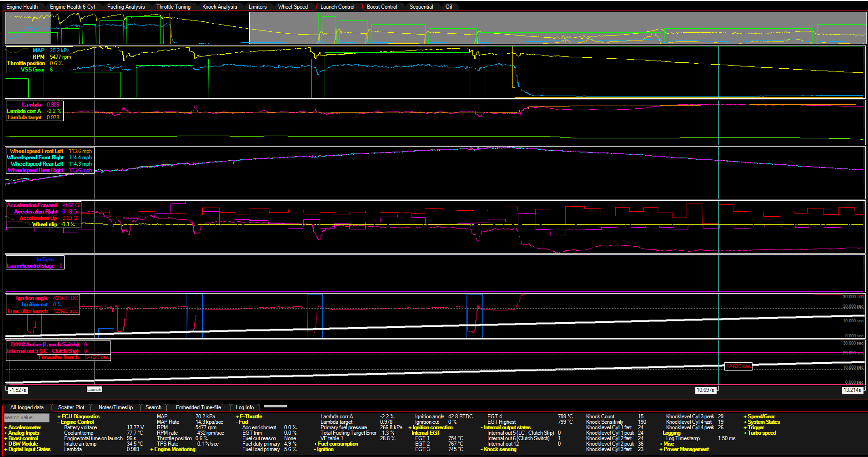
Task: Select the Launch Control tab
Action: tap(337, 7)
